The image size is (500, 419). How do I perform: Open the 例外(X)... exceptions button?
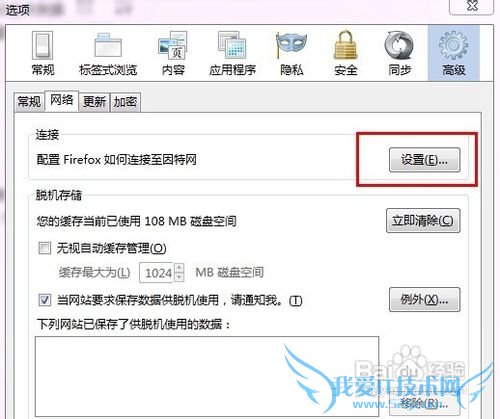click(424, 300)
